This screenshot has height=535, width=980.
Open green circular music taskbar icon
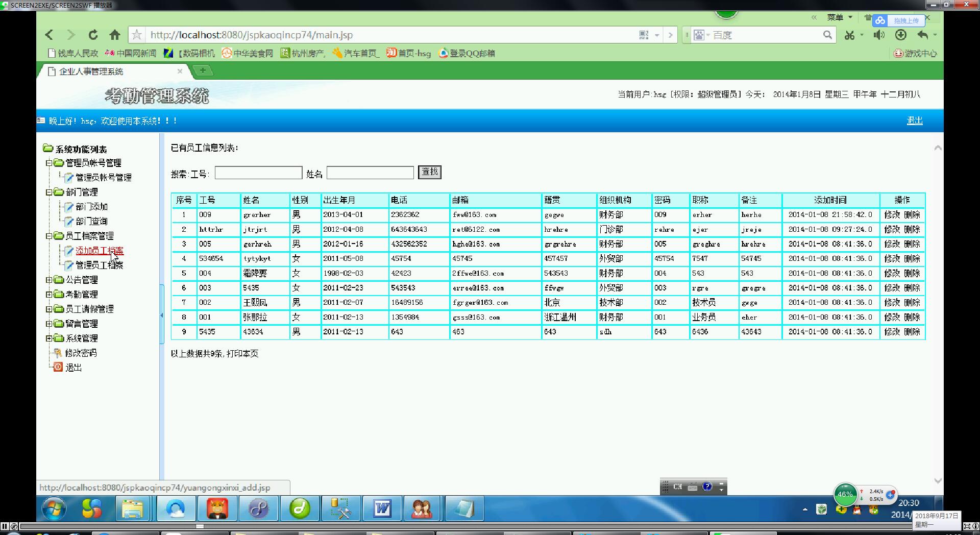coord(300,509)
